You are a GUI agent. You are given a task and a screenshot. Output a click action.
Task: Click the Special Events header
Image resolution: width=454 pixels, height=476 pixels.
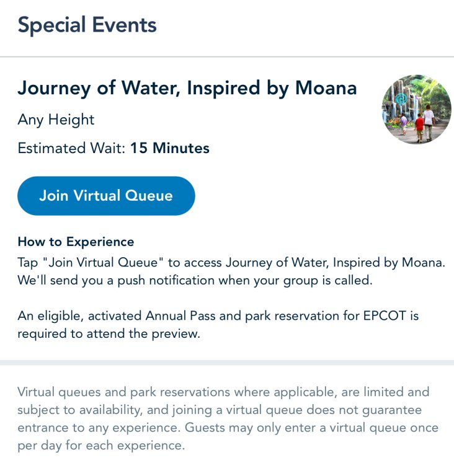tap(87, 25)
